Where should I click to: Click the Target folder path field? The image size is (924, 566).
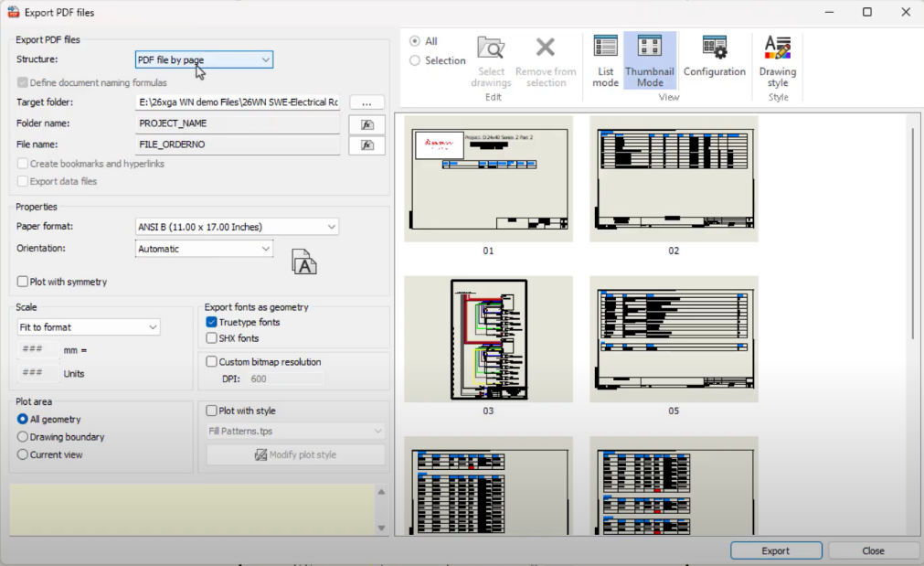tap(238, 102)
